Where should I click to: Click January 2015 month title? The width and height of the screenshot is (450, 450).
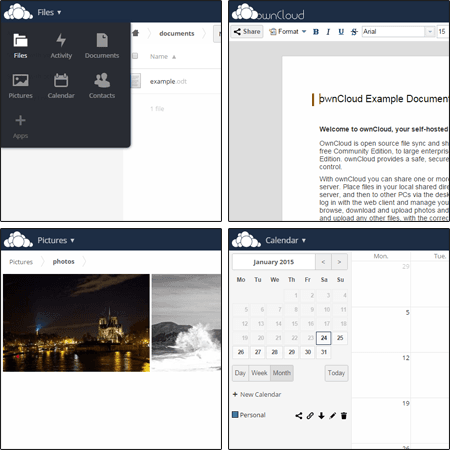(273, 262)
